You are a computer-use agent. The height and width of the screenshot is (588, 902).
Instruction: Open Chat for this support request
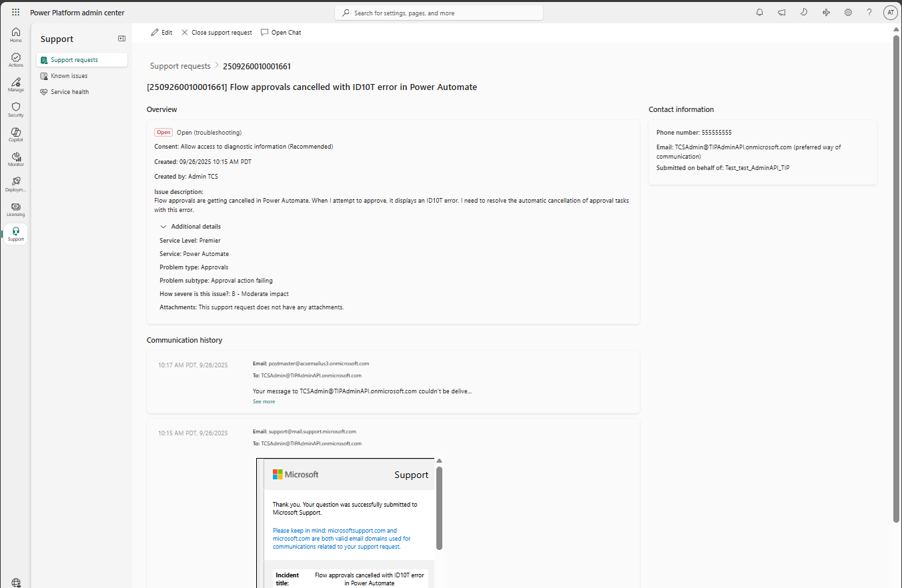coord(281,32)
